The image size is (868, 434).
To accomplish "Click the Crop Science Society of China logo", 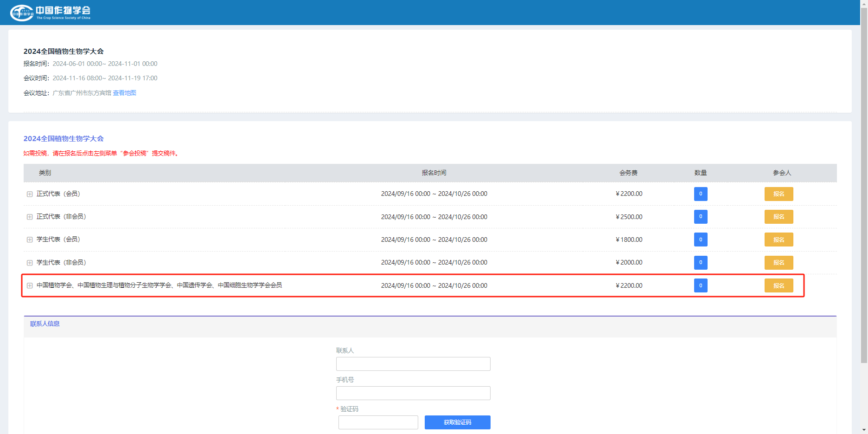I will pyautogui.click(x=50, y=13).
